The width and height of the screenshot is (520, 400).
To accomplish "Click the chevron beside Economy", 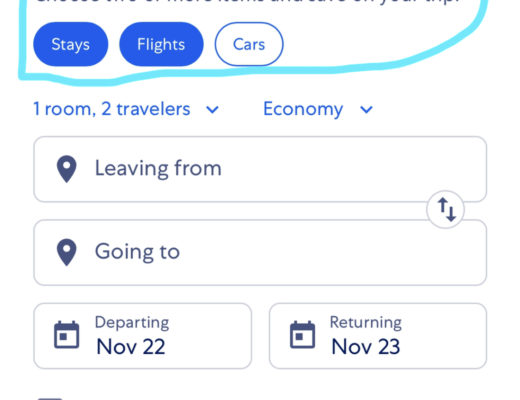I will click(x=366, y=109).
